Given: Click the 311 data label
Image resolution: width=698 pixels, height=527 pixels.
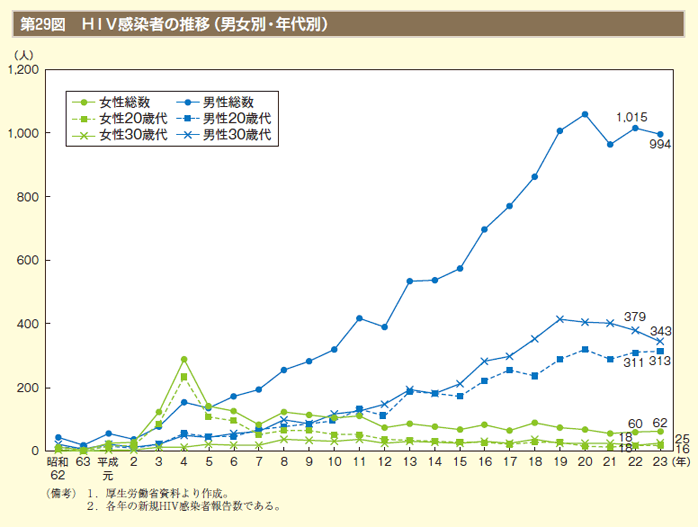Looking at the screenshot, I should (x=633, y=363).
